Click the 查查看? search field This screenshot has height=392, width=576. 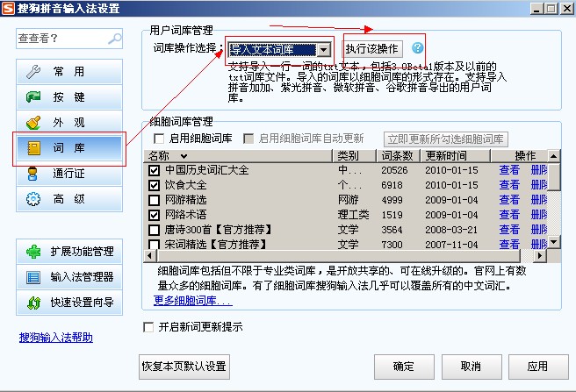coord(69,39)
